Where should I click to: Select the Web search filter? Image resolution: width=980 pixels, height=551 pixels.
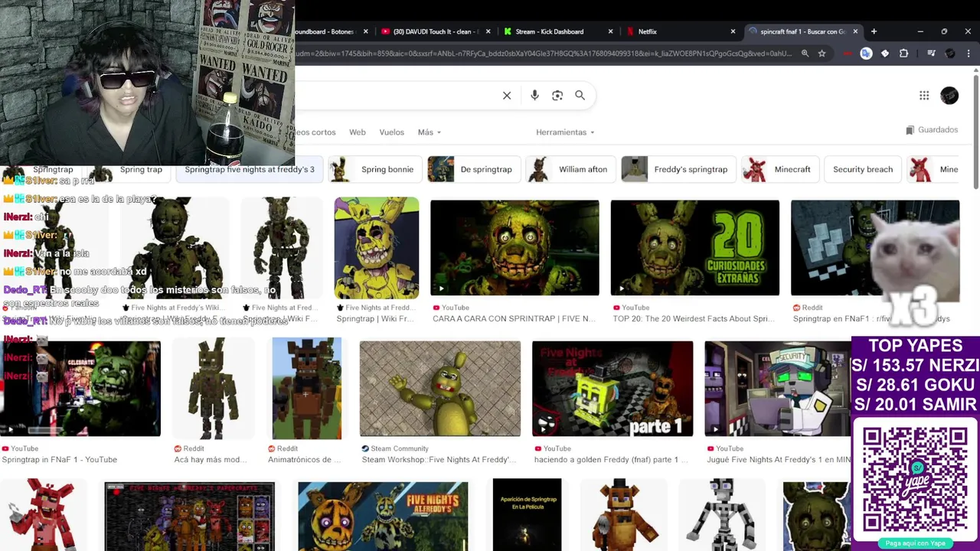(x=358, y=132)
